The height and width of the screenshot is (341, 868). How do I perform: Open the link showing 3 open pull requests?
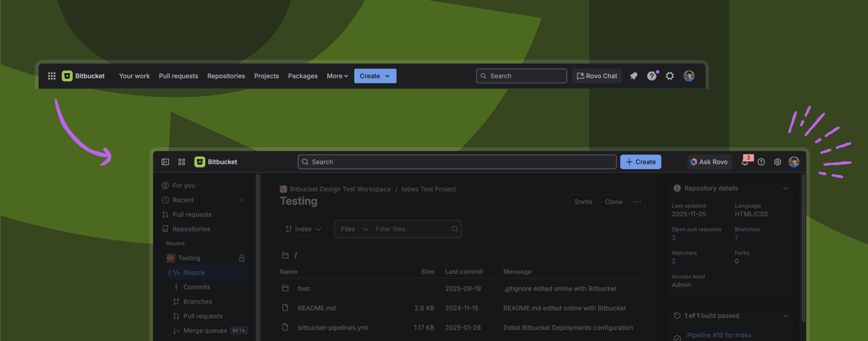coord(673,237)
